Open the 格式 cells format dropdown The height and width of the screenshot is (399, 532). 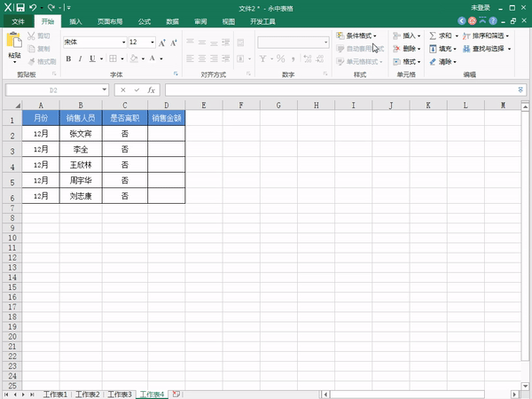pos(407,61)
